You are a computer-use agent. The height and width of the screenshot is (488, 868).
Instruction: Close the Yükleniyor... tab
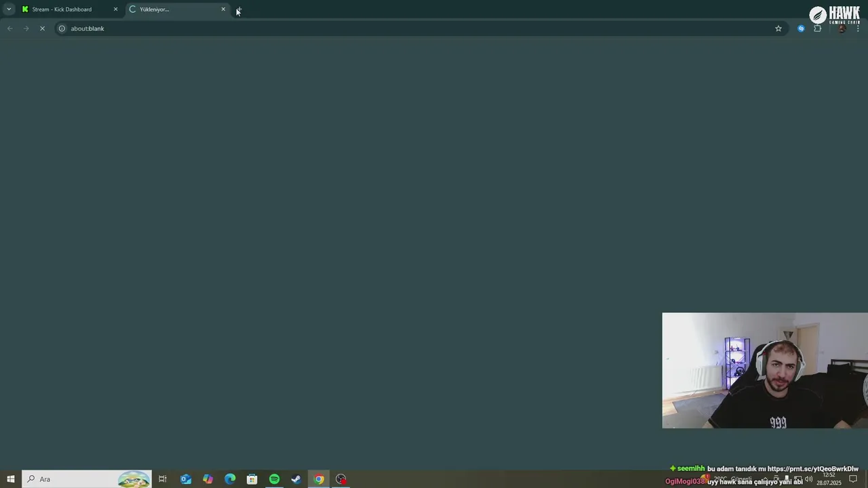click(223, 9)
